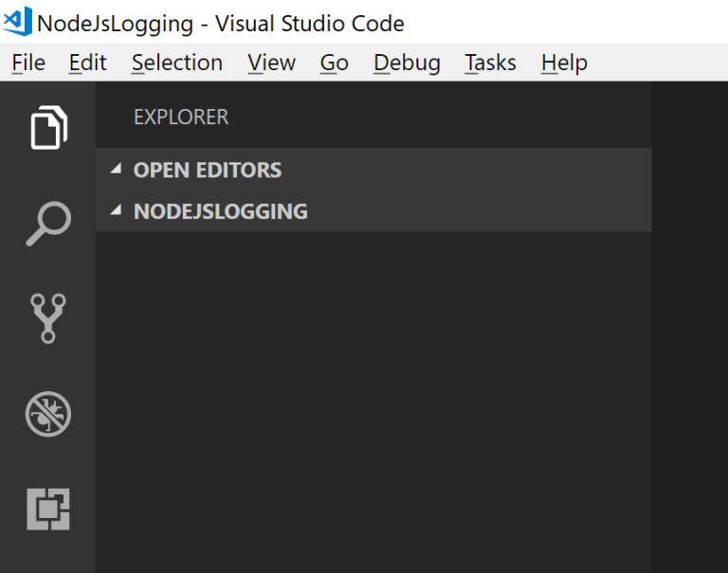Open the Go menu
The height and width of the screenshot is (573, 728).
(334, 63)
